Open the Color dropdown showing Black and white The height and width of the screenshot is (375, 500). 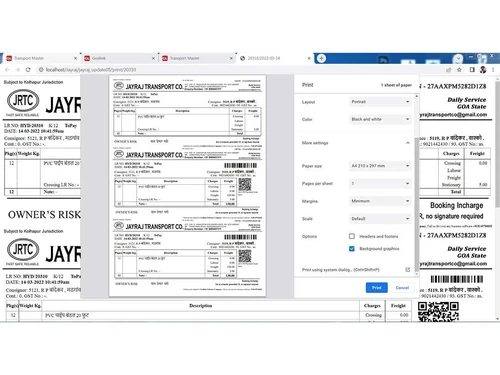[380, 119]
